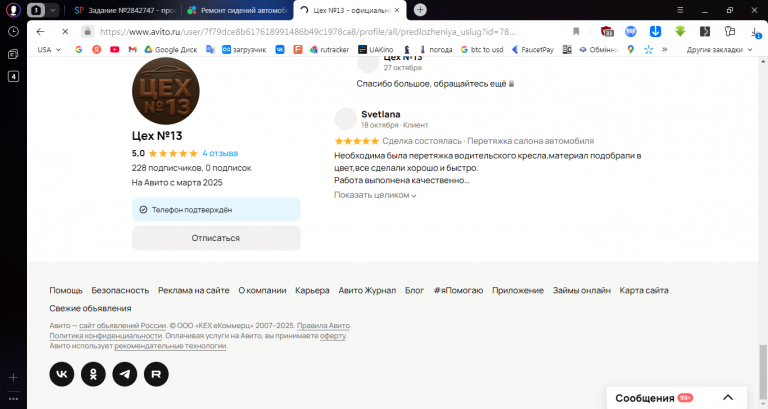Open the Сообщения messages bar

click(676, 398)
